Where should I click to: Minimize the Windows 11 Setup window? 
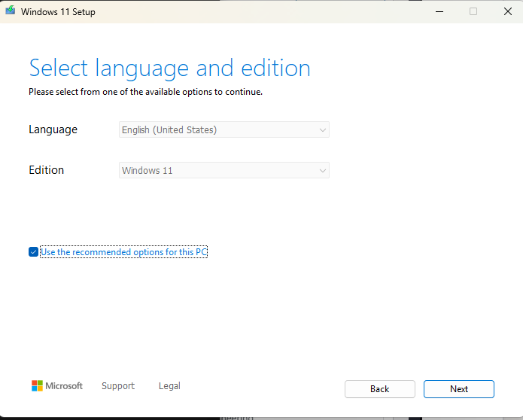439,11
